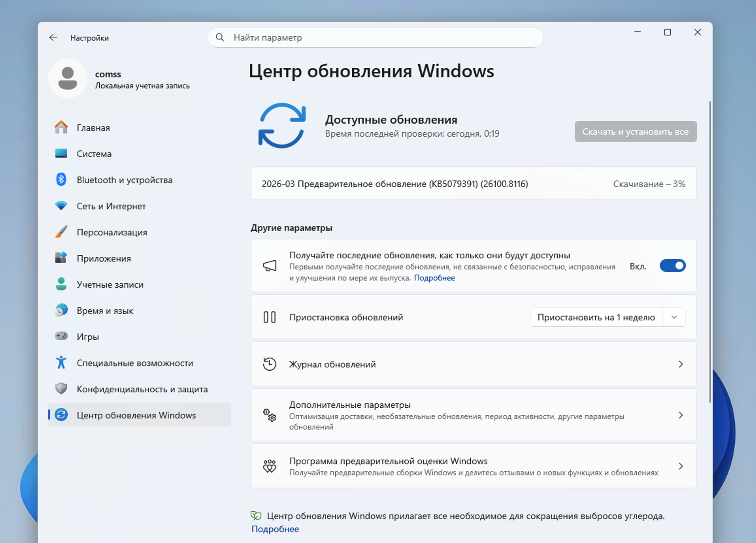Viewport: 756px width, 543px height.
Task: Open Учетные записи section
Action: point(110,284)
